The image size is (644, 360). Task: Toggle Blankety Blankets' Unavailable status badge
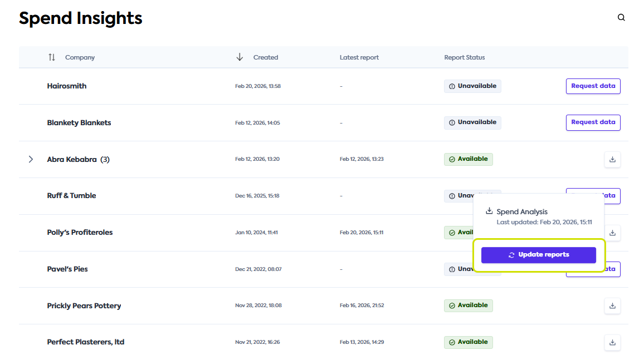pyautogui.click(x=472, y=122)
